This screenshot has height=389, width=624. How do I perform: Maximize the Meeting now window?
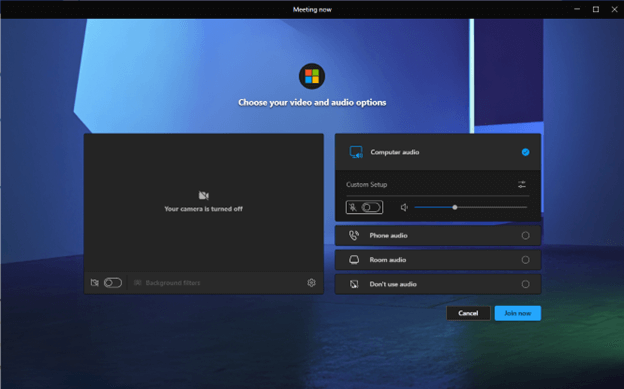point(596,9)
